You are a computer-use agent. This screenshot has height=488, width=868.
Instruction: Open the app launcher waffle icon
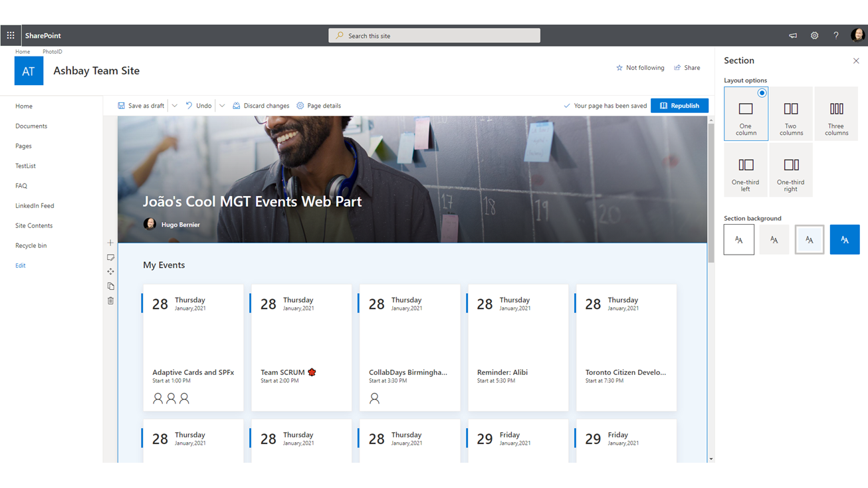coord(11,36)
